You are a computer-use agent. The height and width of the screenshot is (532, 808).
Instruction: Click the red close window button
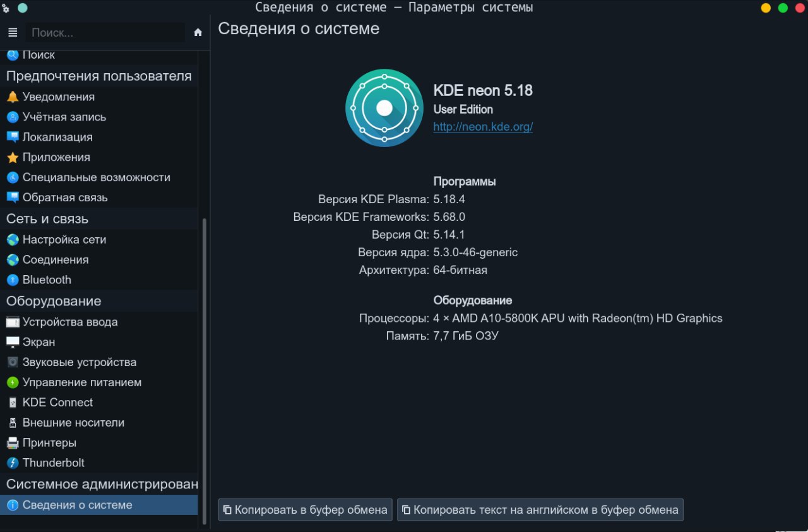(x=800, y=8)
